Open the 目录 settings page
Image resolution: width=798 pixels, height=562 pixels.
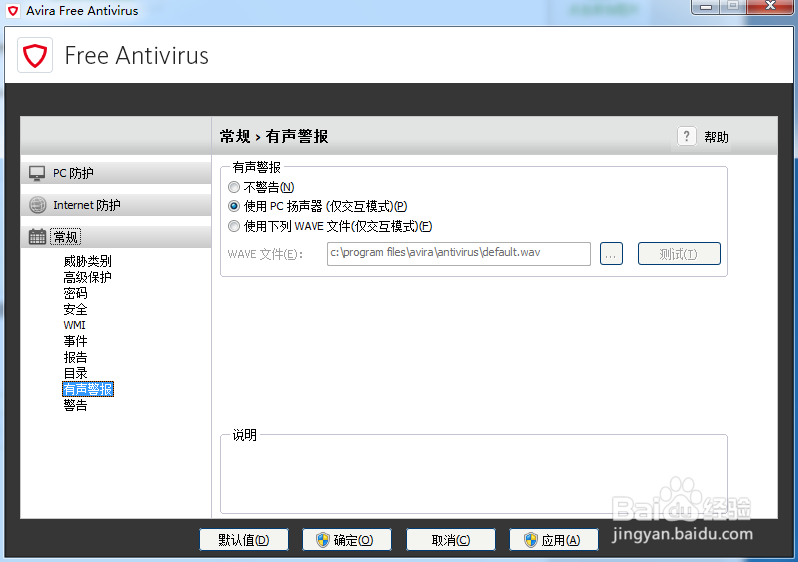(x=75, y=373)
